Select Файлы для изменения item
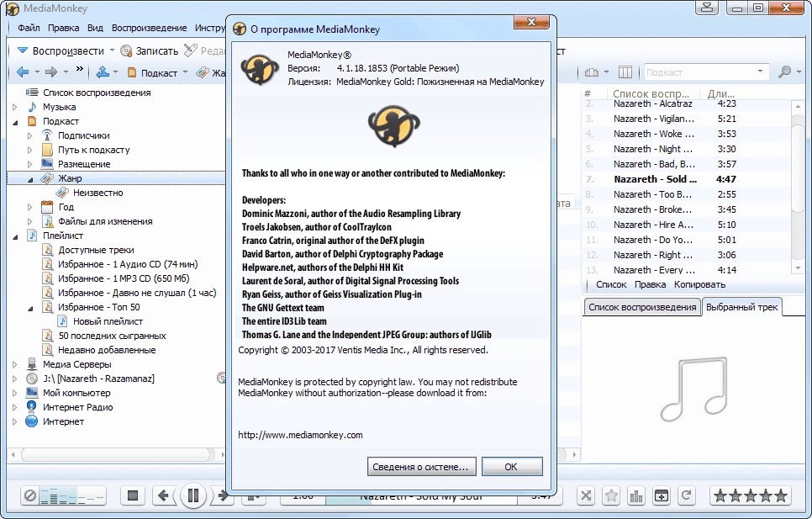812x519 pixels. [105, 221]
